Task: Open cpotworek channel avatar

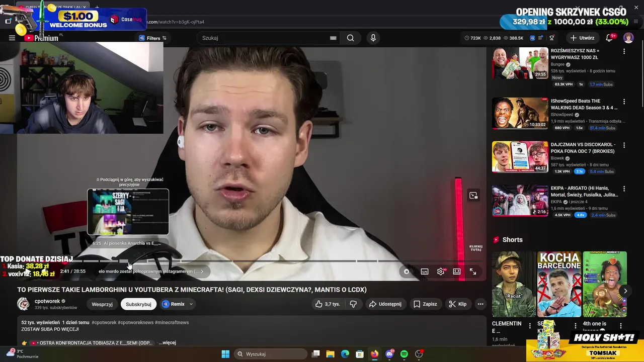Action: pyautogui.click(x=24, y=304)
